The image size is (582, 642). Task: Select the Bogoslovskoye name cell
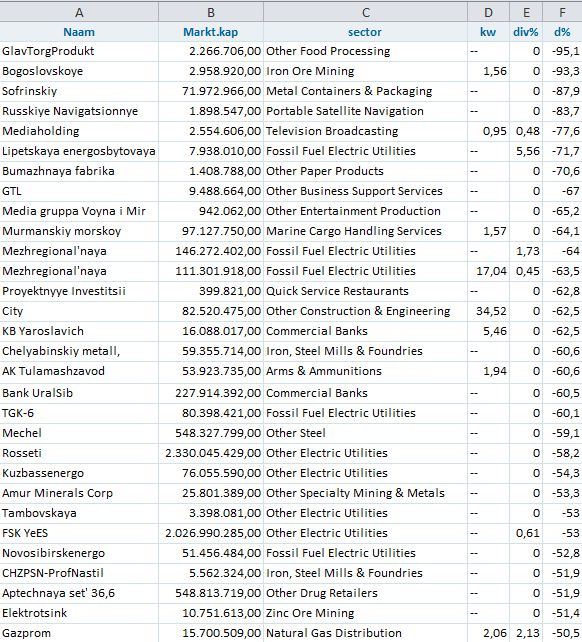(79, 71)
